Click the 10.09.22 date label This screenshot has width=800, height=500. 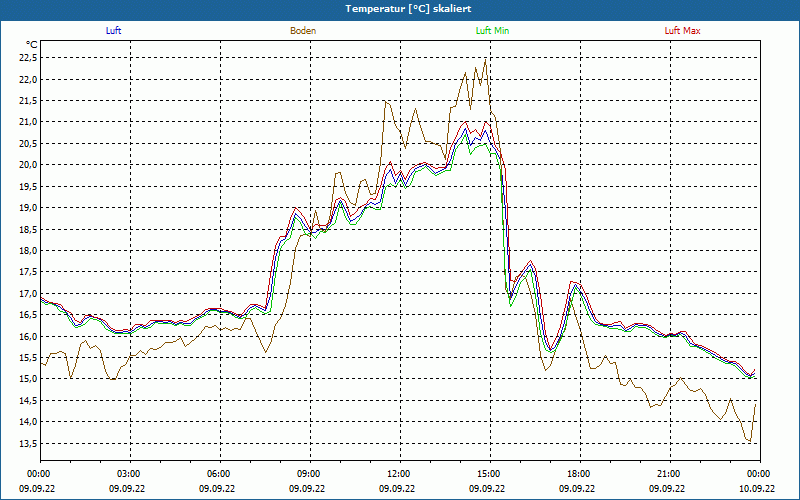[757, 488]
